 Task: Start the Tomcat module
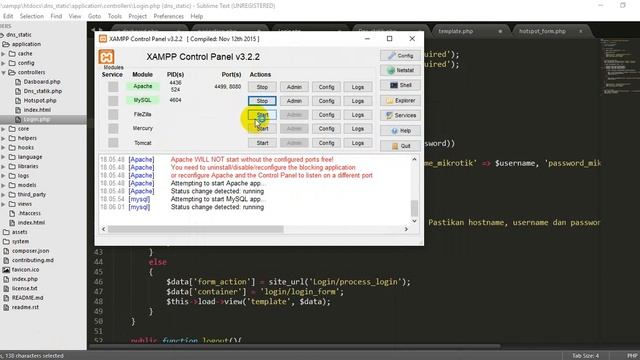pos(262,143)
